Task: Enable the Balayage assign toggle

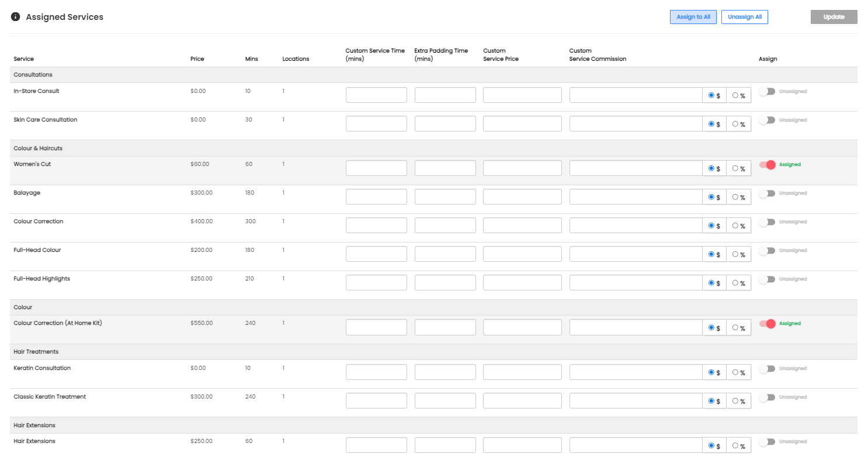Action: (x=767, y=193)
